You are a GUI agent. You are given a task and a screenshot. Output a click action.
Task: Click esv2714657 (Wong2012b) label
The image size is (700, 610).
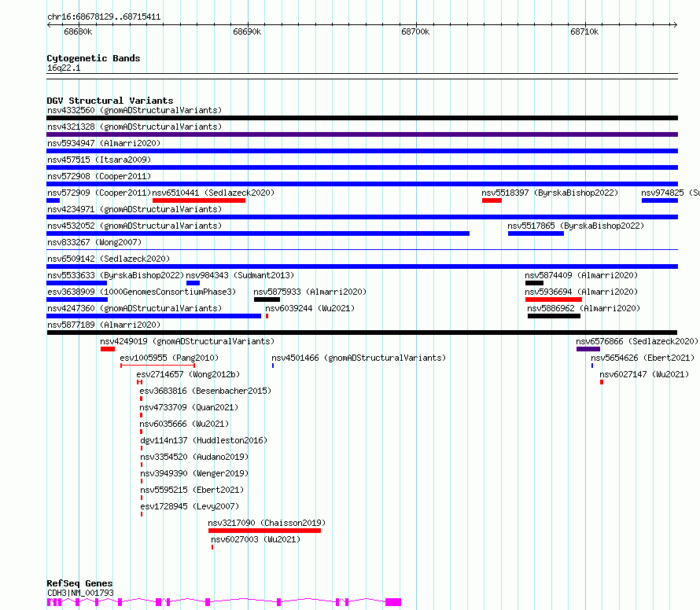tap(188, 374)
